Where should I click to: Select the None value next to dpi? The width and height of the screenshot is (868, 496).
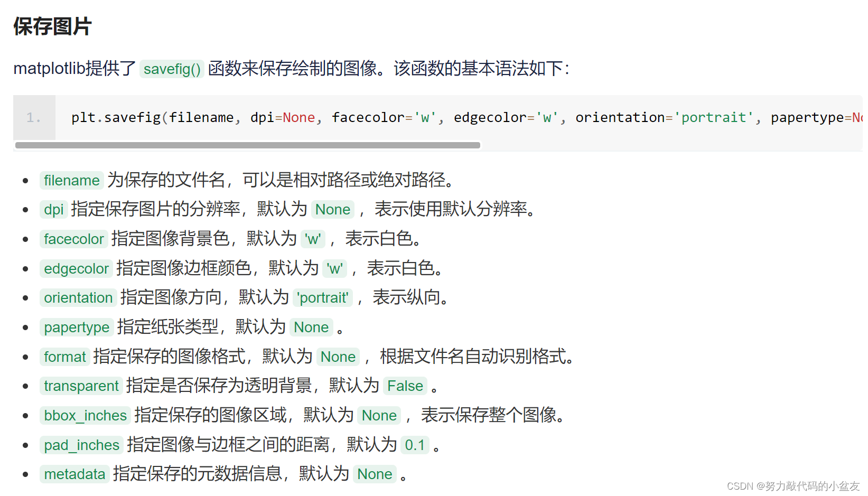[x=333, y=209]
